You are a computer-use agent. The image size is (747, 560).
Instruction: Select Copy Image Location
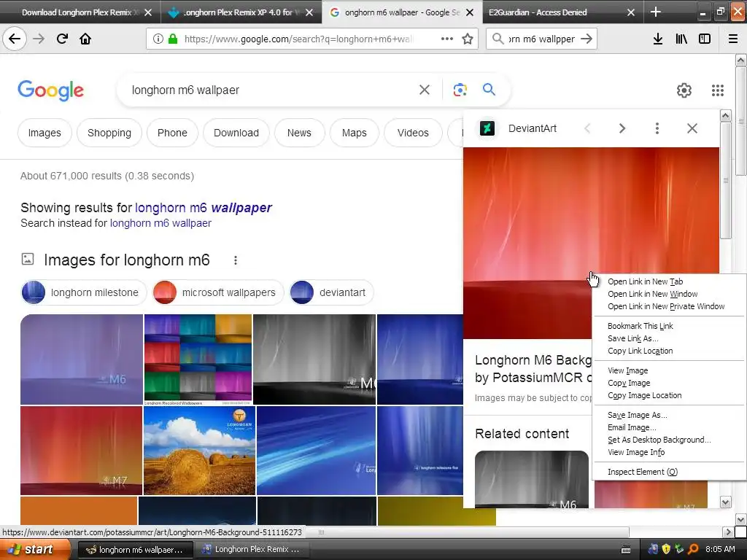pyautogui.click(x=644, y=394)
